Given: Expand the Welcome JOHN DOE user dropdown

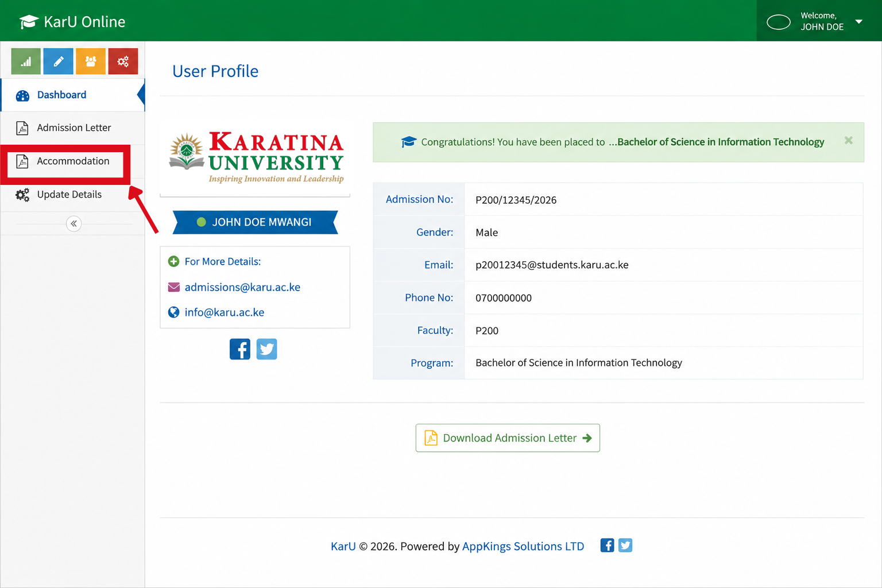Looking at the screenshot, I should (x=819, y=21).
